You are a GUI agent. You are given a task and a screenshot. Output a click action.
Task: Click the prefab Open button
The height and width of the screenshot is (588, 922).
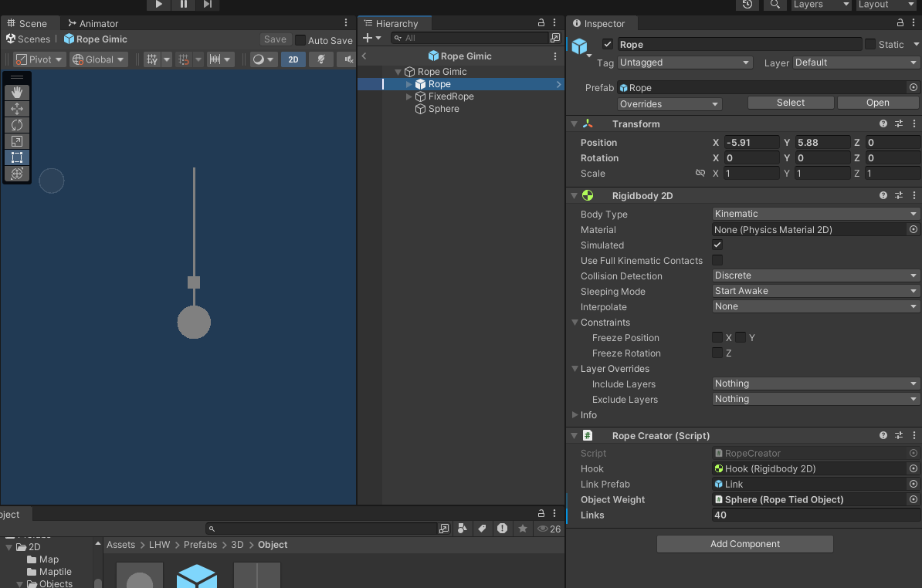(x=877, y=103)
